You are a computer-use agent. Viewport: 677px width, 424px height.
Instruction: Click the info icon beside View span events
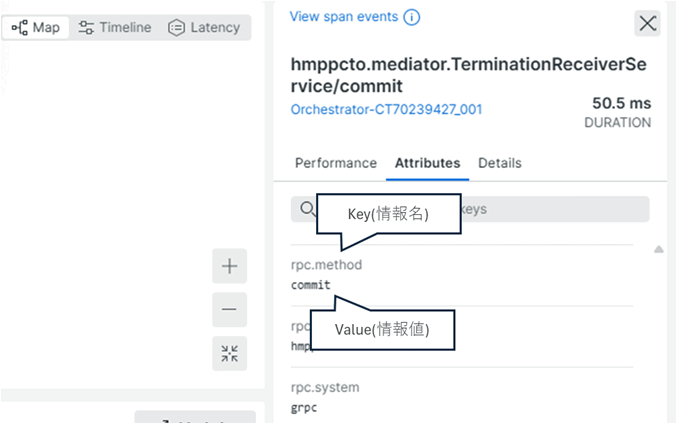(x=411, y=17)
